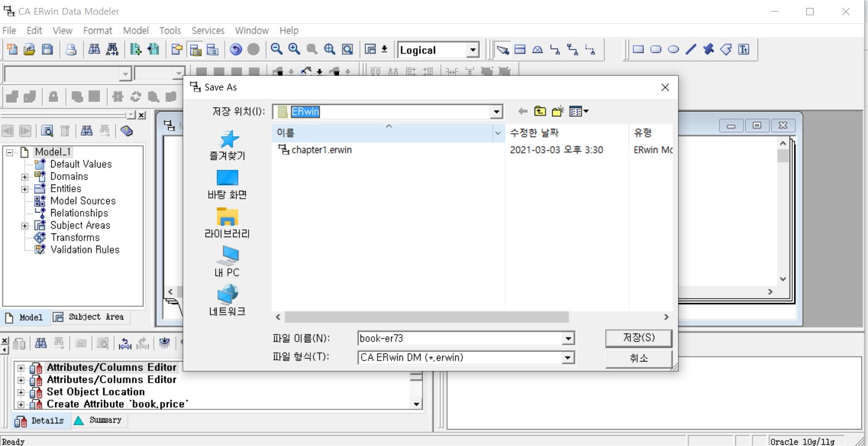This screenshot has width=868, height=446.
Task: Switch to the Subject Area tab
Action: point(89,317)
